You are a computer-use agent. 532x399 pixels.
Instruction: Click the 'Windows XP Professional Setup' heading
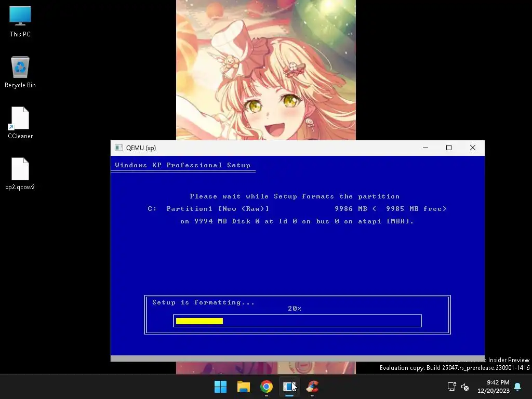point(182,165)
